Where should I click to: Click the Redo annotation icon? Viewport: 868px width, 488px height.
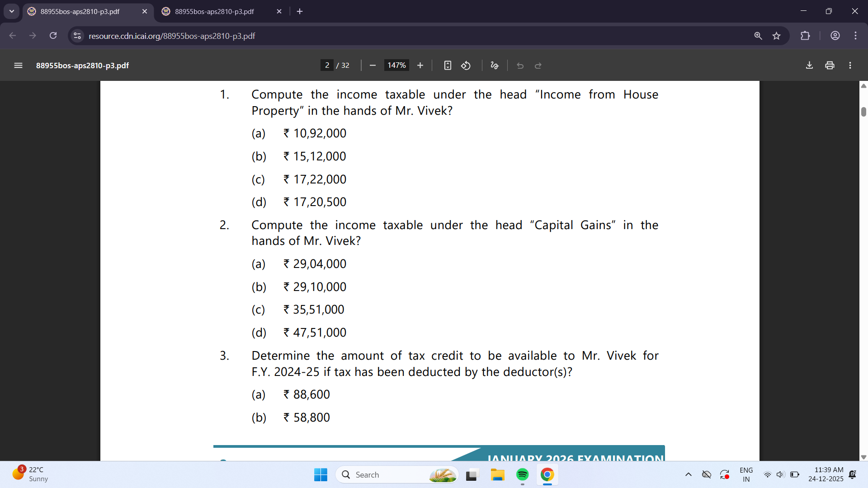[538, 66]
